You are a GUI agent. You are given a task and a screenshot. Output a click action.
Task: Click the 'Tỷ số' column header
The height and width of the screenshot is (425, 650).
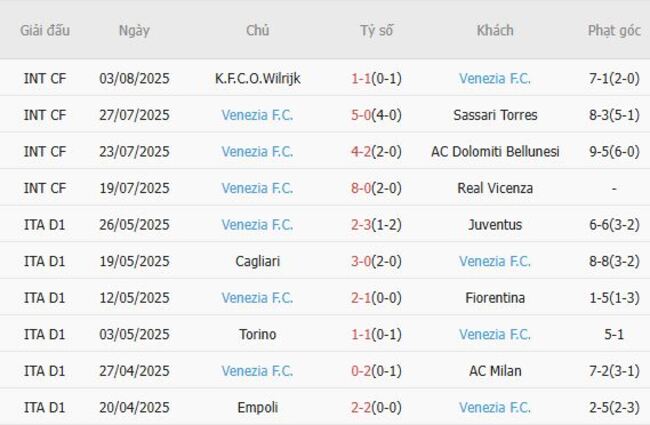377,30
